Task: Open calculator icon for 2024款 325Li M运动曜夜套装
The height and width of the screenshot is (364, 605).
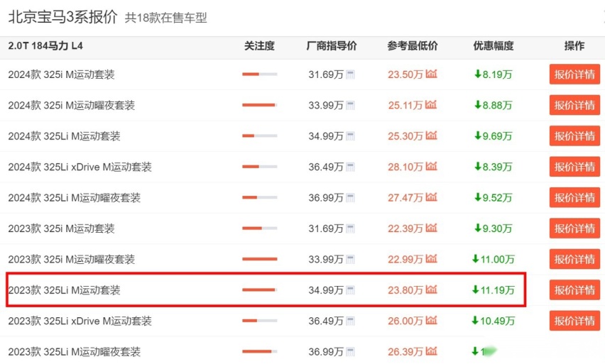Action: point(350,198)
